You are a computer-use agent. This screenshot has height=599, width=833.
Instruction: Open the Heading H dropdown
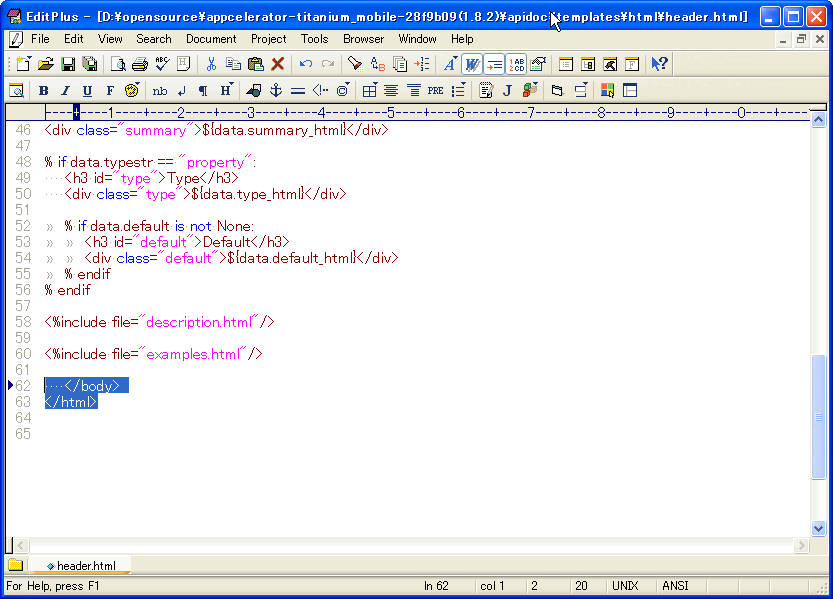pos(226,91)
